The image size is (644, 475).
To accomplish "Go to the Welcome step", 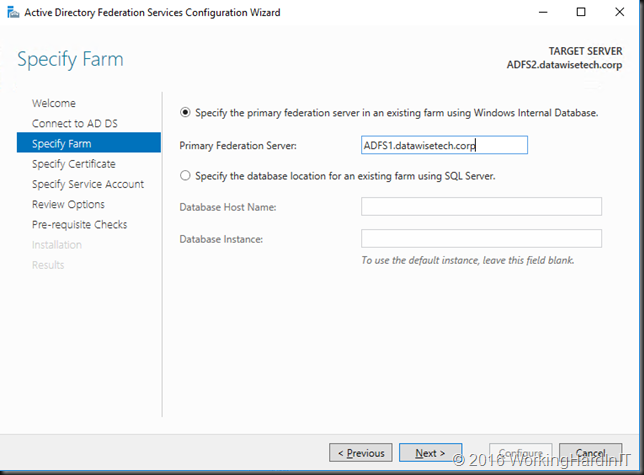I will (54, 103).
